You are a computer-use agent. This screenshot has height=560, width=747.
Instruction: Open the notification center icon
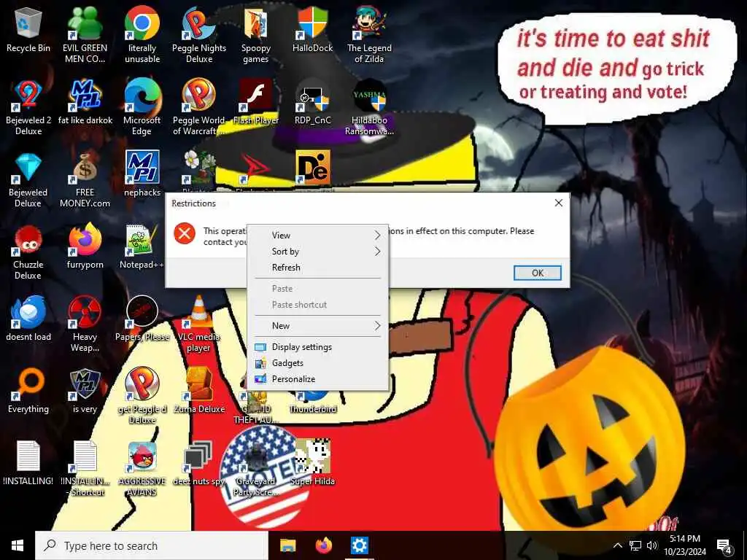(724, 547)
